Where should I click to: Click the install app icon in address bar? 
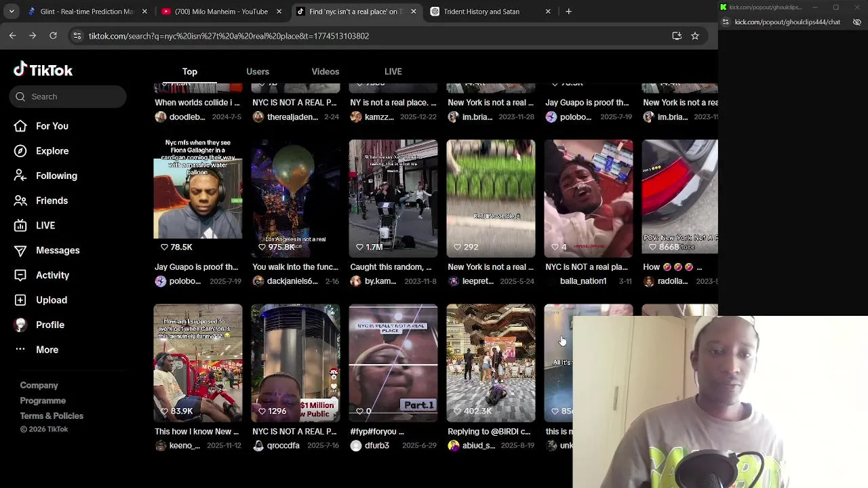pos(677,36)
